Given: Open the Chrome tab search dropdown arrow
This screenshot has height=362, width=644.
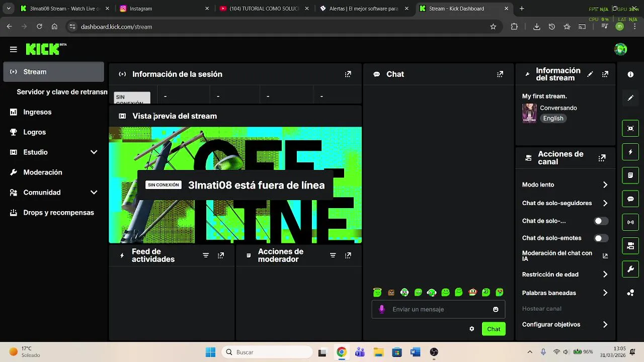Looking at the screenshot, I should 9,9.
